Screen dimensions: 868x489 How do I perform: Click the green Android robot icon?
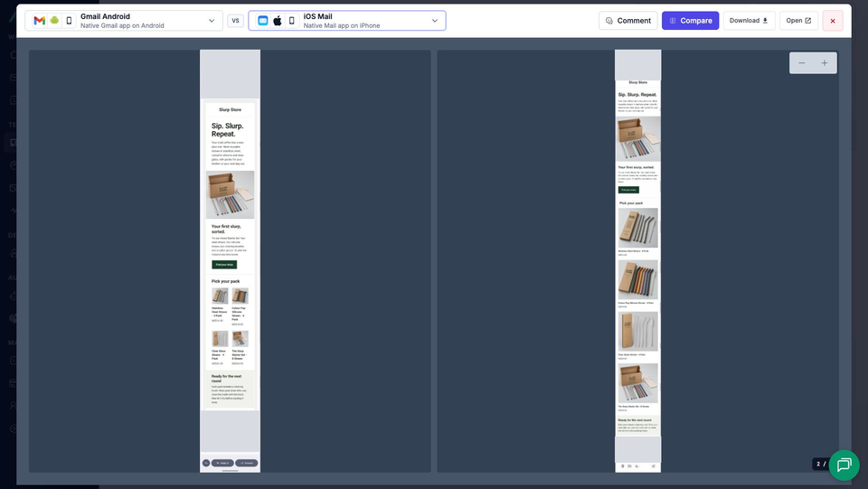click(x=54, y=21)
